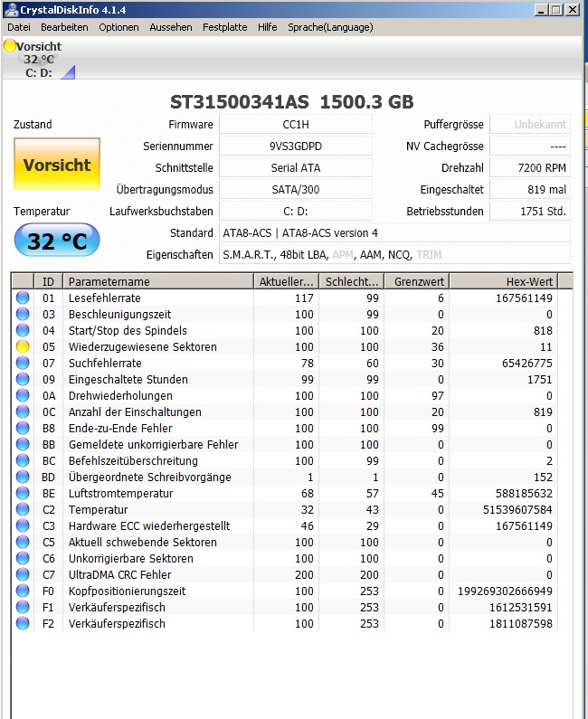The height and width of the screenshot is (719, 588).
Task: Click the blue status dot for Start/Stop des Spindels
Action: coord(23,330)
